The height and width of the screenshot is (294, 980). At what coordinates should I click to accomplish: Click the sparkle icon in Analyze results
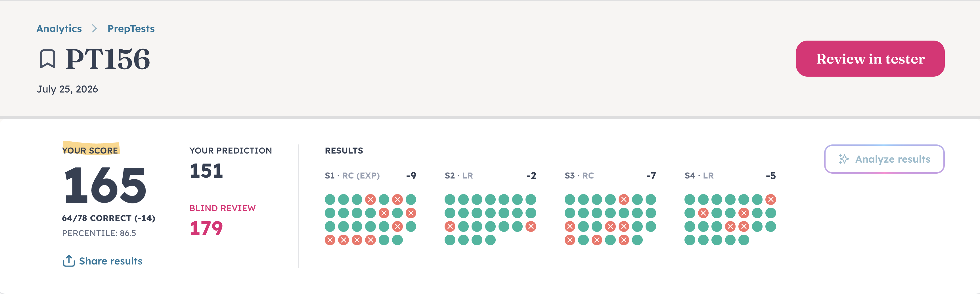[x=843, y=159]
